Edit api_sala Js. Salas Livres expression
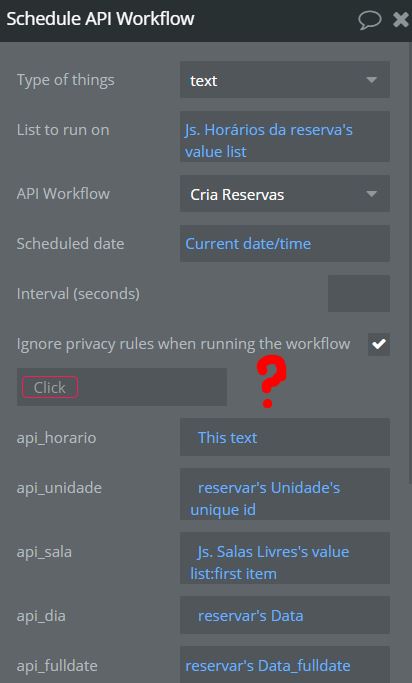Viewport: 412px width, 683px height. (284, 558)
